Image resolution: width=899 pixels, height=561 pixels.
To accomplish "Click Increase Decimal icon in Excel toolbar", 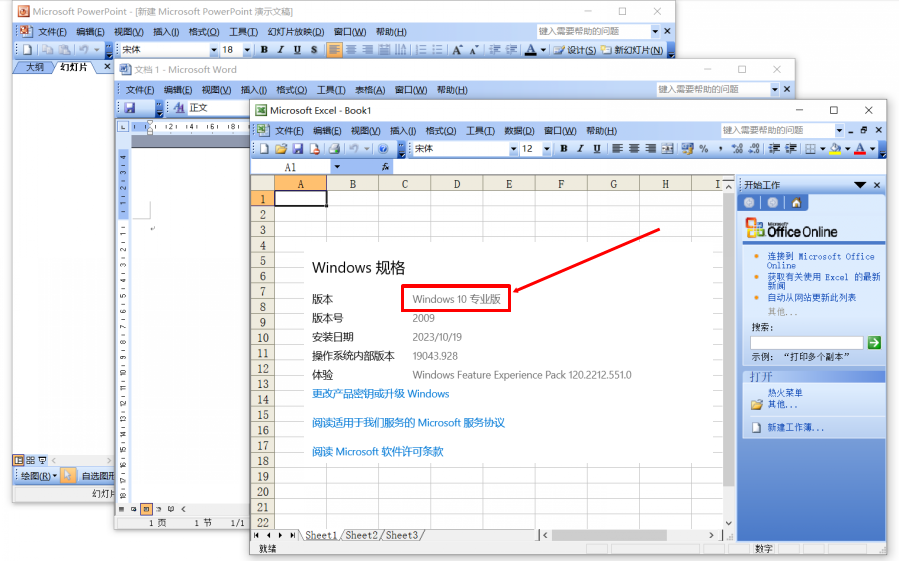I will tap(737, 149).
